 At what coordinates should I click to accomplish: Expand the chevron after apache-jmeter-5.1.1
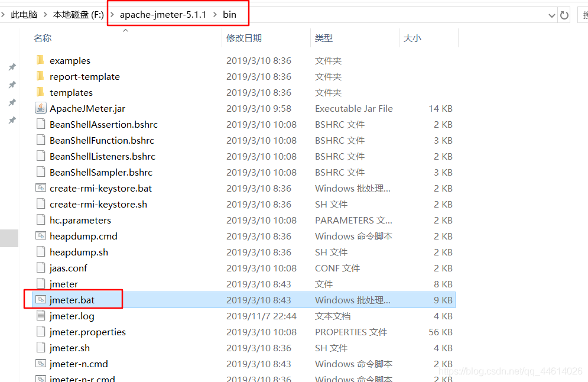[215, 15]
